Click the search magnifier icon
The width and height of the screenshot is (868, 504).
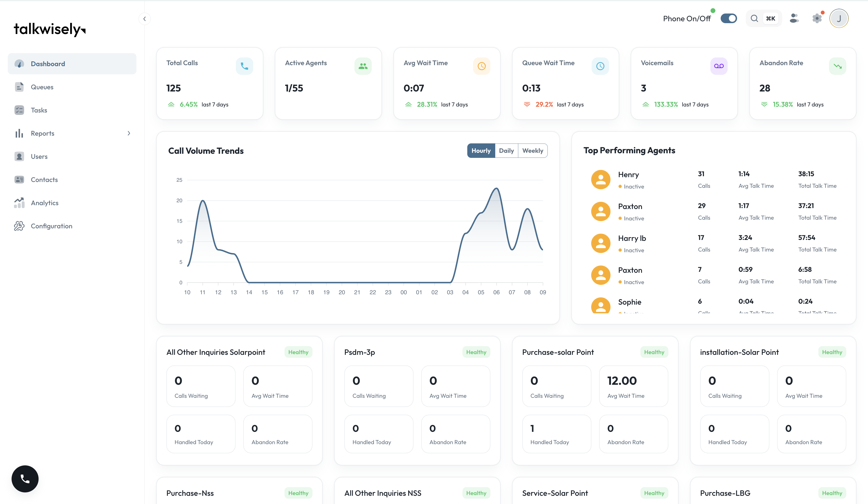click(x=754, y=19)
